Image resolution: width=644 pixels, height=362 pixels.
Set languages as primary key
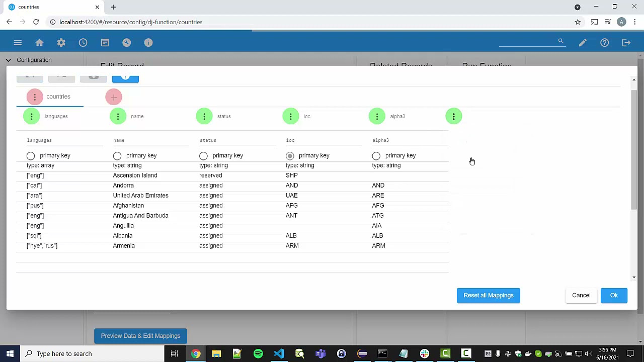[x=31, y=156]
